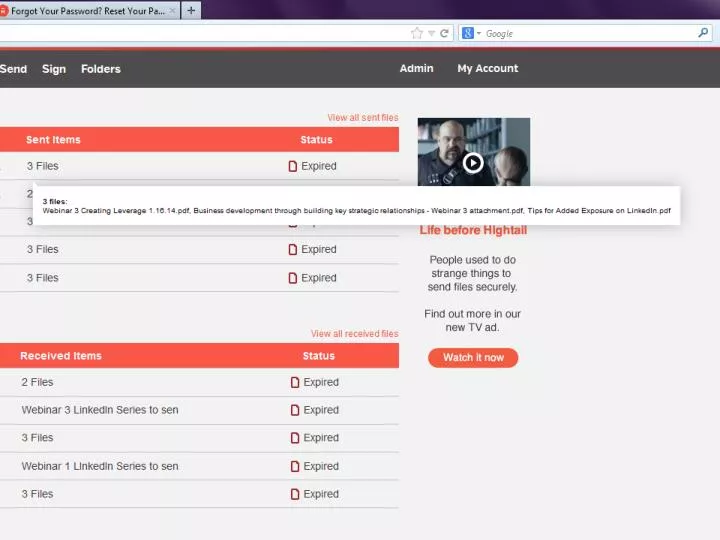Click expired icon beside Webinar 3 LinkedIn

pyautogui.click(x=295, y=410)
